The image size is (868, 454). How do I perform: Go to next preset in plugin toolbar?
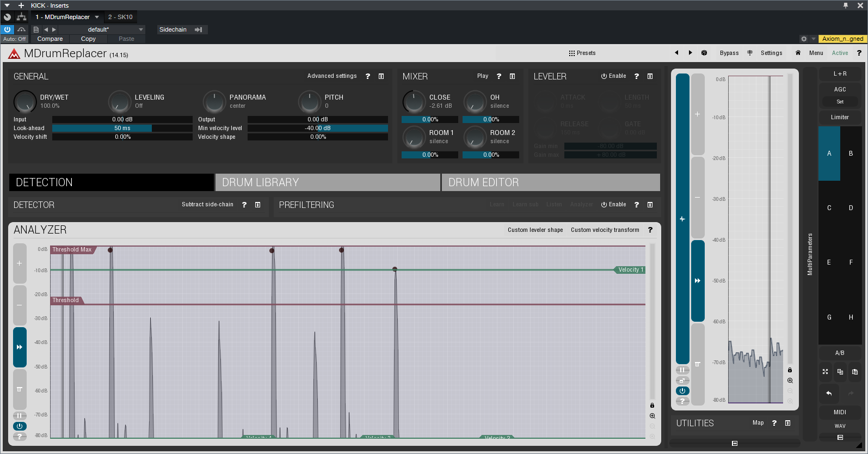coord(690,53)
